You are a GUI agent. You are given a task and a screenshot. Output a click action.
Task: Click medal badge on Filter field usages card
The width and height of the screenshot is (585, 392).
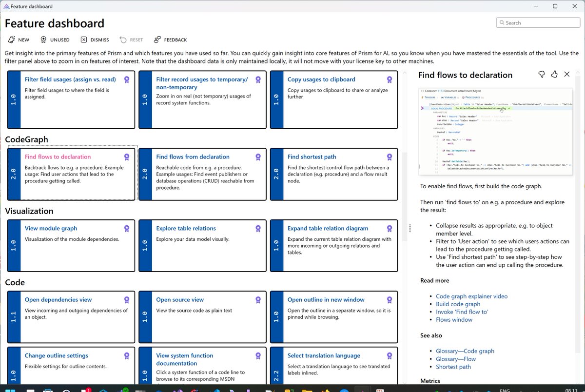[127, 79]
